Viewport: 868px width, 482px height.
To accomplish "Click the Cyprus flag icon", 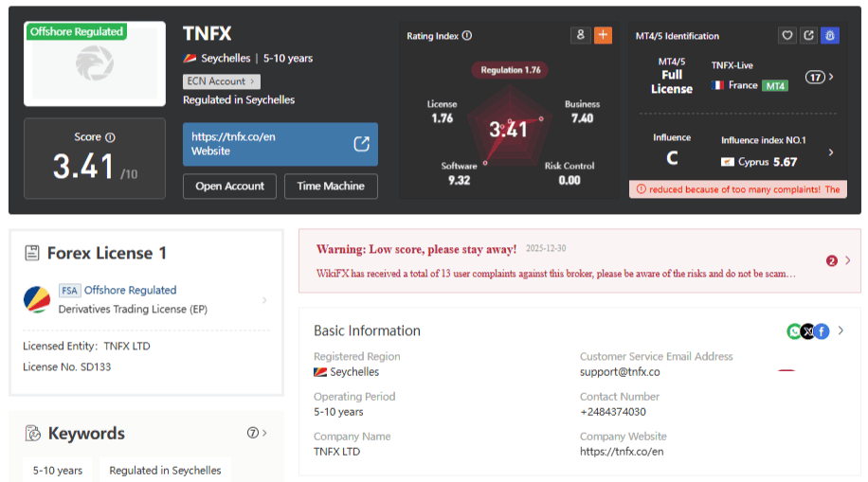I will [x=728, y=162].
